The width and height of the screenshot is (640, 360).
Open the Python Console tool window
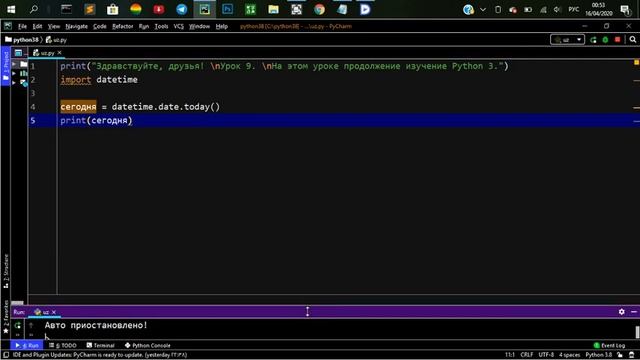point(147,345)
